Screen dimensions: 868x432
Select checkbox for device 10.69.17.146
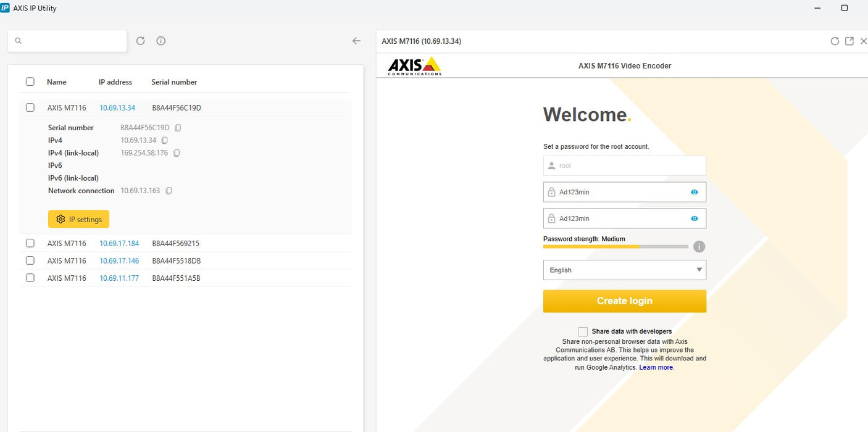coord(30,260)
